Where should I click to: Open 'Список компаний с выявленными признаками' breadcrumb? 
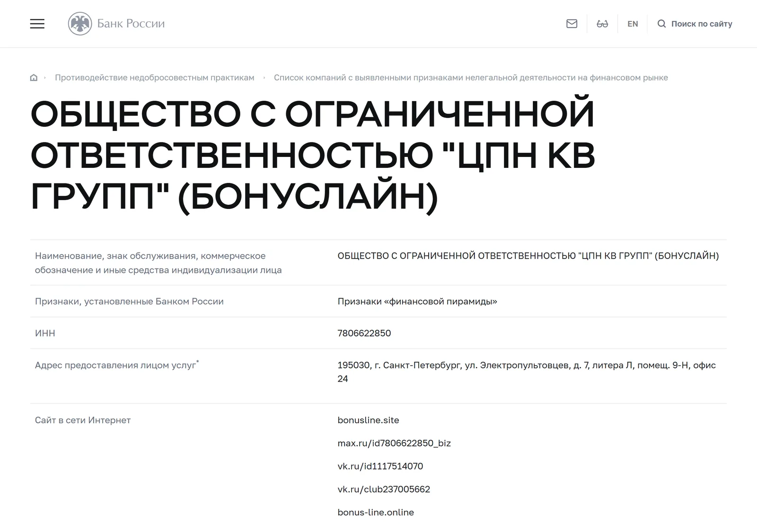tap(471, 78)
